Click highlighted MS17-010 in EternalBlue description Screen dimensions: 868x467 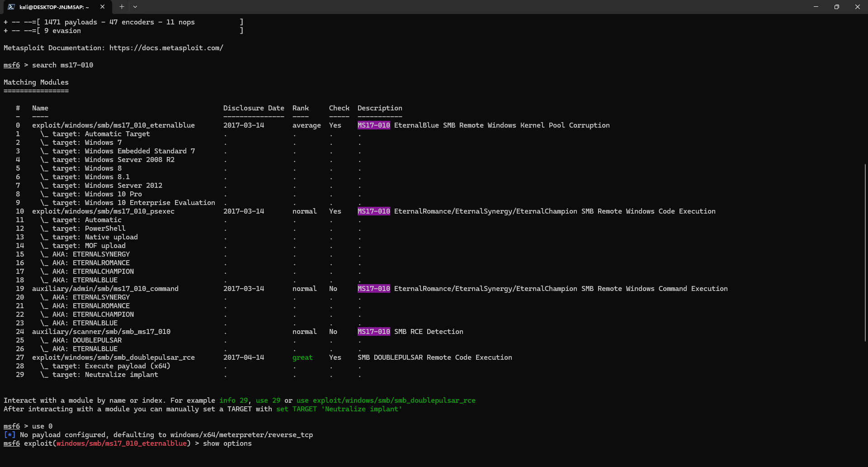(x=374, y=125)
